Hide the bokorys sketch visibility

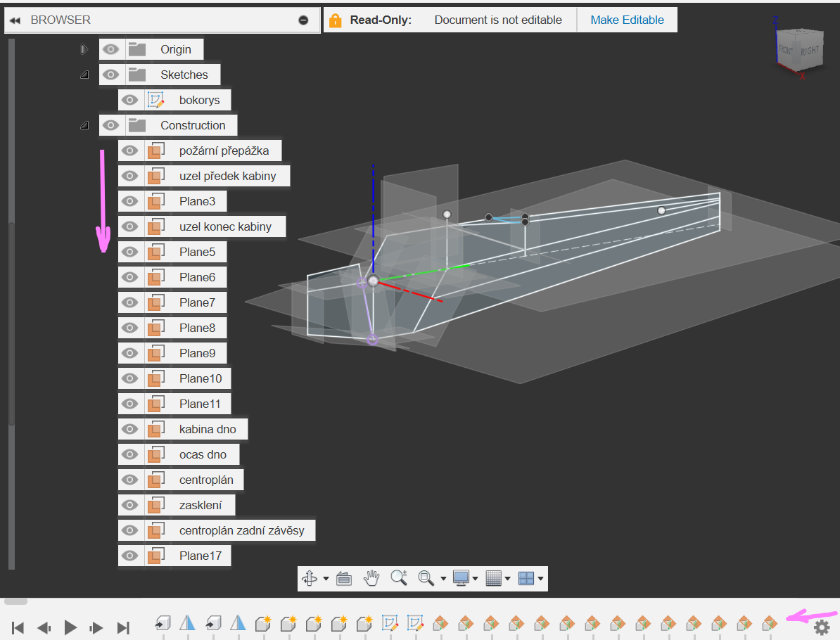pos(129,100)
